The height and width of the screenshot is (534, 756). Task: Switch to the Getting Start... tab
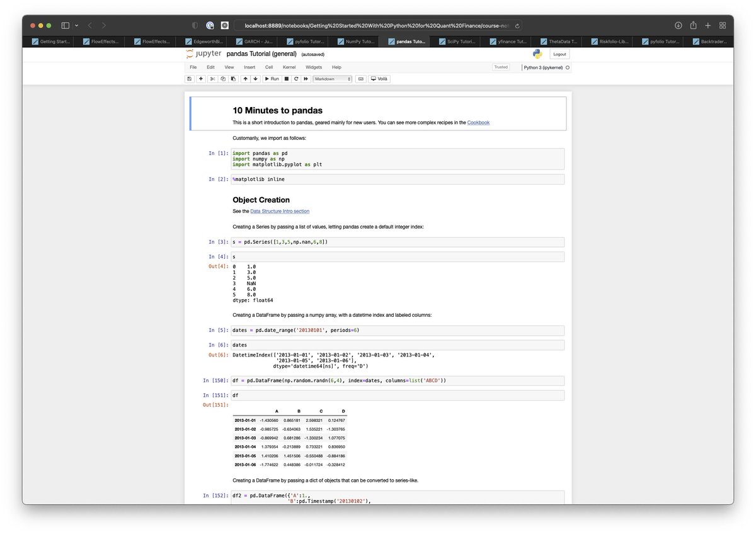(x=50, y=42)
